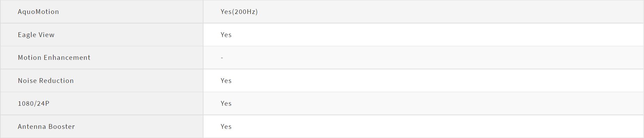Image resolution: width=644 pixels, height=138 pixels.
Task: Click the Yes(200Hz) value for AquoMotion
Action: (239, 12)
